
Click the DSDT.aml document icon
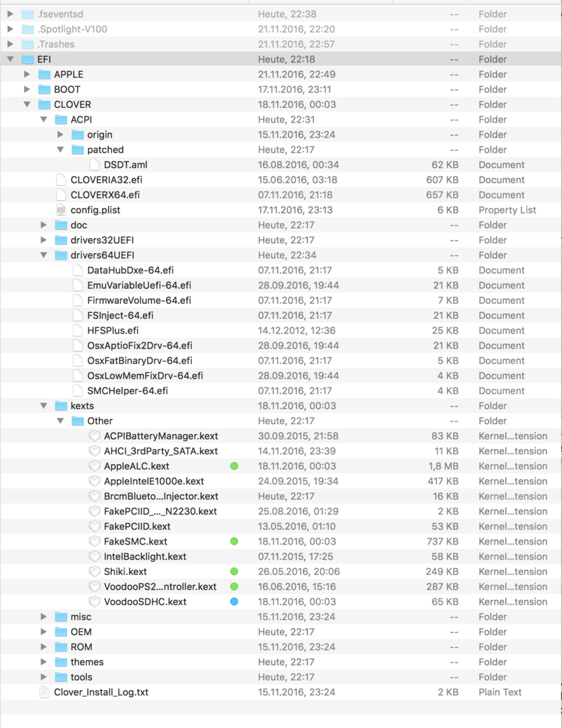point(94,165)
